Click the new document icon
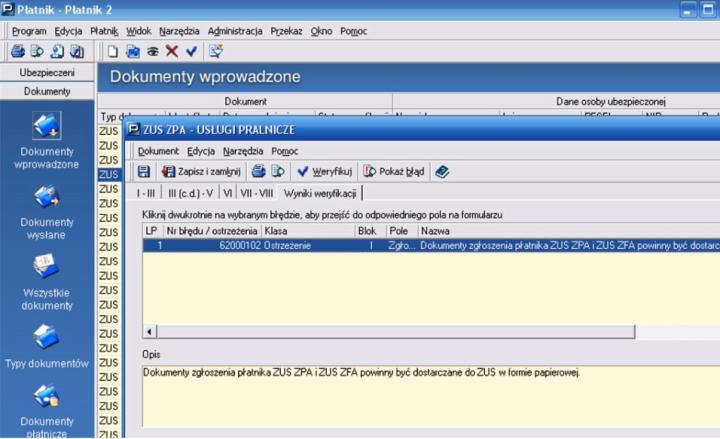This screenshot has width=720, height=439. click(x=115, y=52)
